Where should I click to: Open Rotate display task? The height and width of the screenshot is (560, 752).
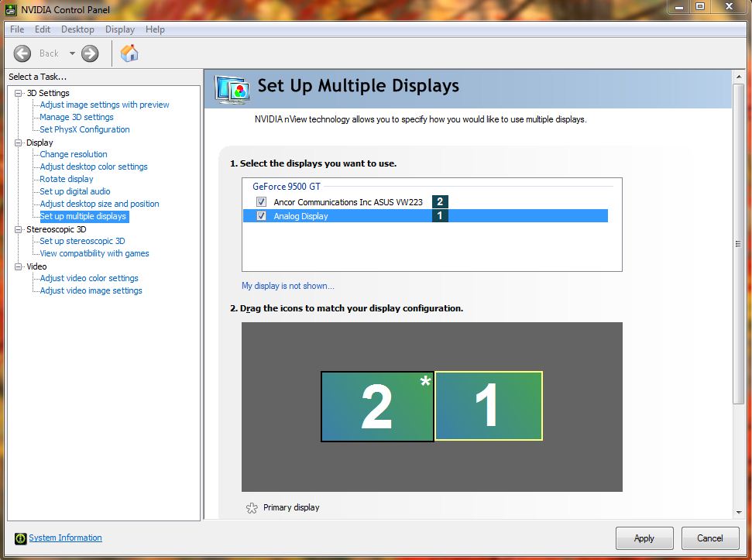66,179
